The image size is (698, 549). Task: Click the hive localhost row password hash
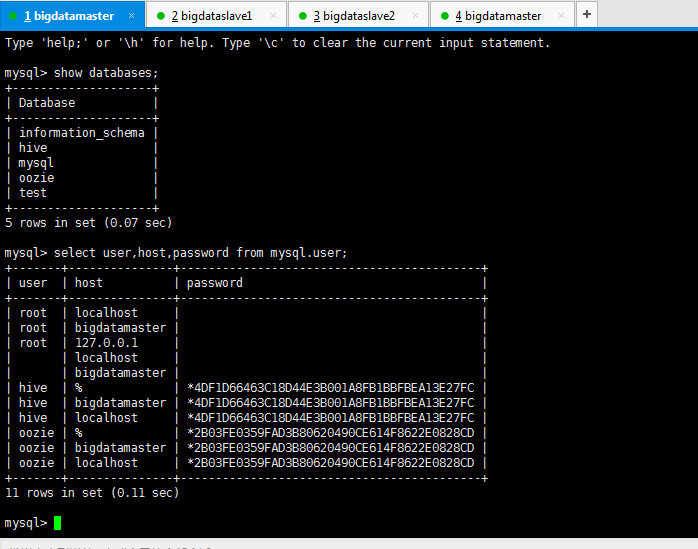(x=331, y=418)
